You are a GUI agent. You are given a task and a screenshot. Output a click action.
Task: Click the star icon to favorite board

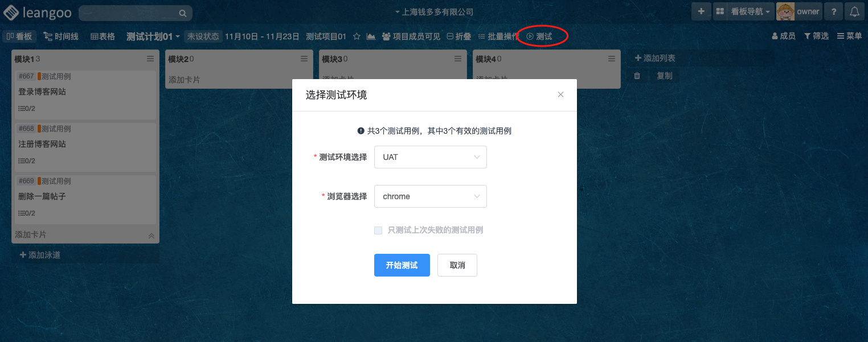click(x=357, y=36)
